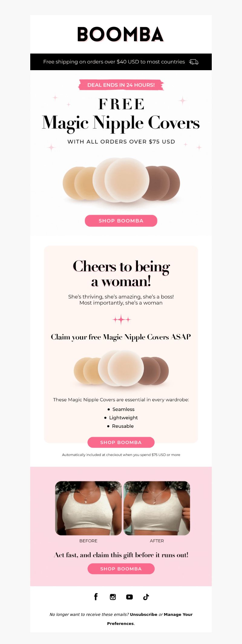The height and width of the screenshot is (644, 242).
Task: Click the BOOMBA logo at top
Action: pyautogui.click(x=120, y=34)
